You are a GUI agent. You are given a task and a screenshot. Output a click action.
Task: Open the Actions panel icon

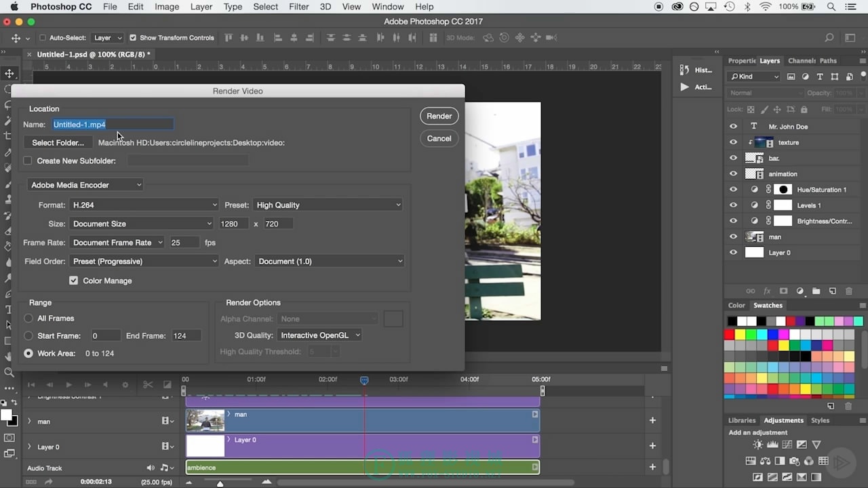coord(685,87)
